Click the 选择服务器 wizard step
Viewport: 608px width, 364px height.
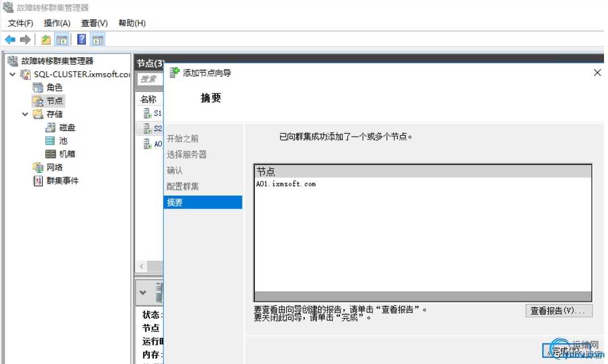[187, 155]
